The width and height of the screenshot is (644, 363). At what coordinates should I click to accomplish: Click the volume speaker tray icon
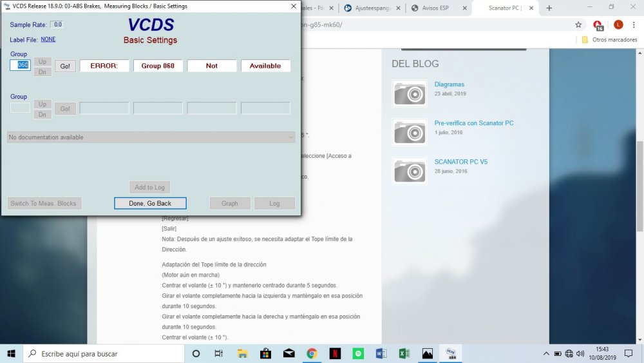580,353
